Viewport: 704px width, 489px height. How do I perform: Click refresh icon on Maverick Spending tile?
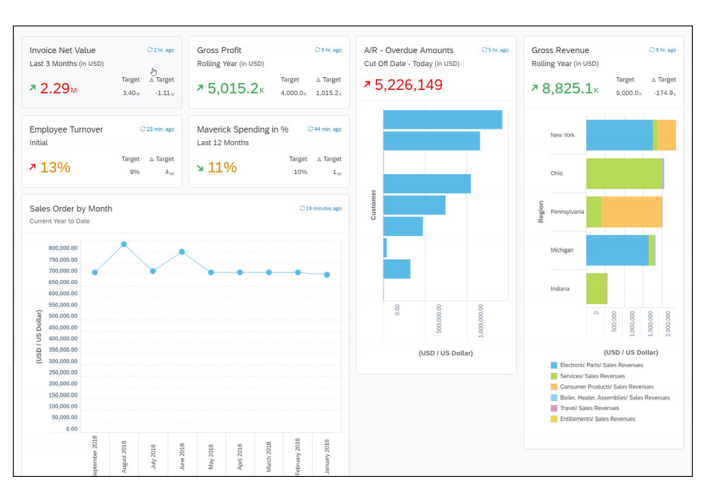tap(310, 129)
